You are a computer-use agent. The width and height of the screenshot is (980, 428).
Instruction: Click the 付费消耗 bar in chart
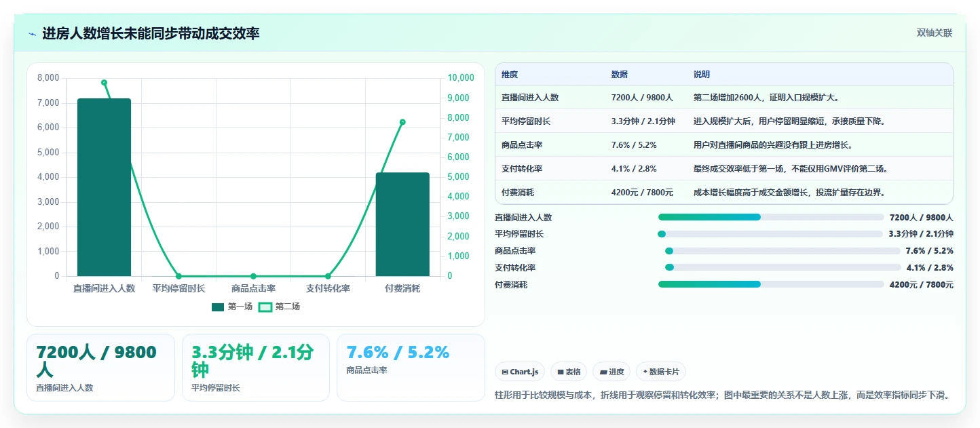402,225
